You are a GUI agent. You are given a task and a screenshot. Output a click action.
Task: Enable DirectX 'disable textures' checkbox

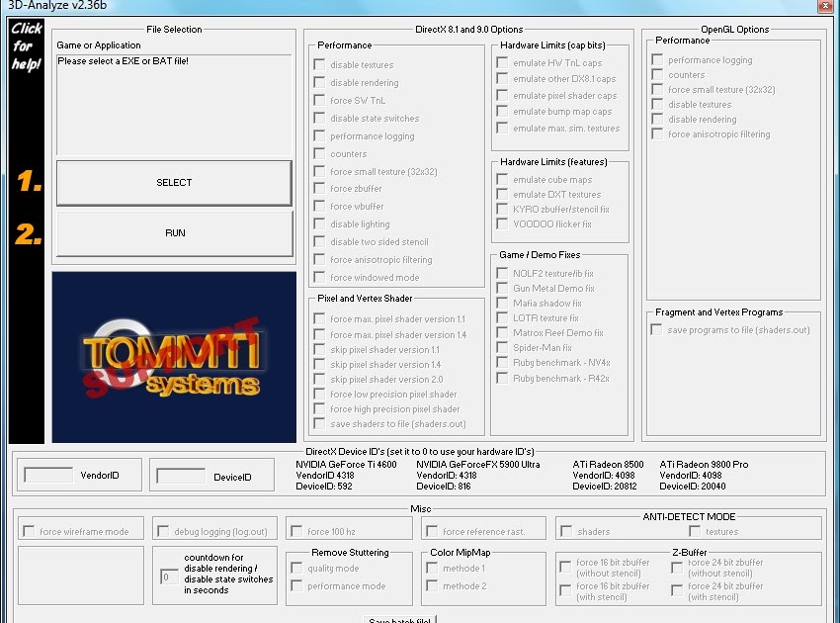point(319,65)
